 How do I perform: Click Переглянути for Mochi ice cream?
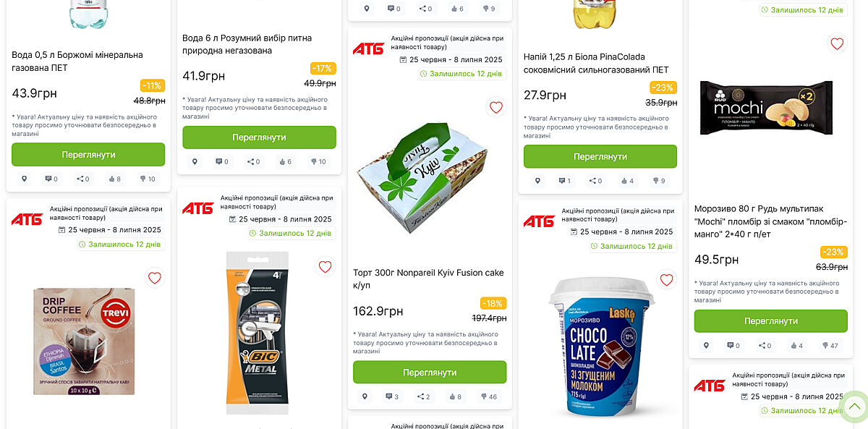click(771, 321)
